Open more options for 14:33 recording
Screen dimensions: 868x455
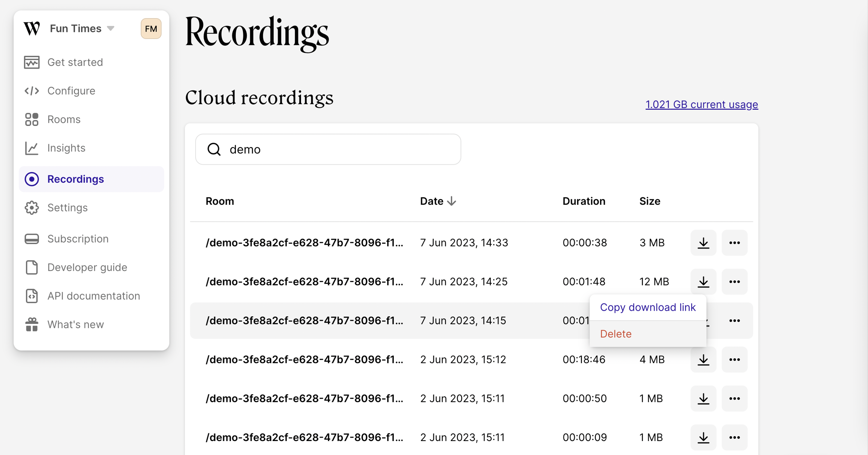pyautogui.click(x=734, y=243)
